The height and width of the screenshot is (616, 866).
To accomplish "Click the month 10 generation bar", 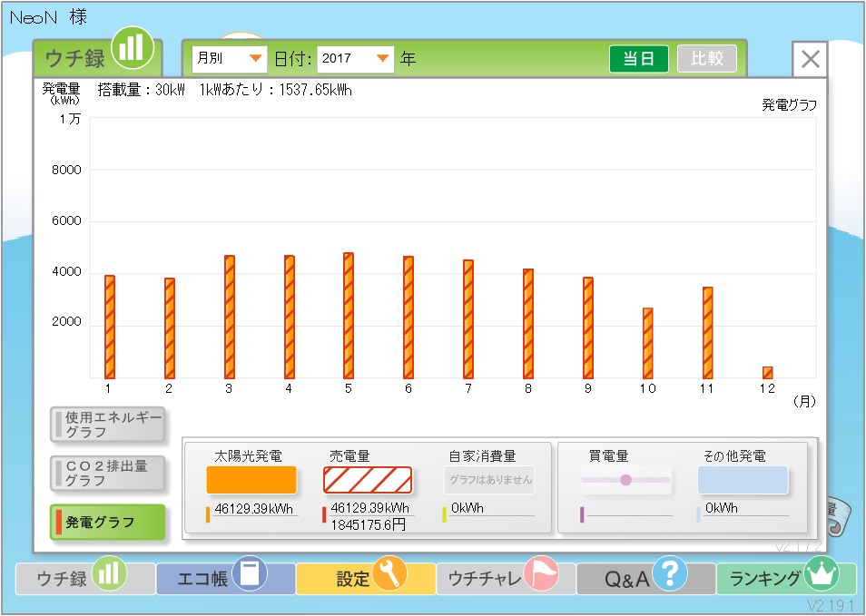I will (648, 343).
